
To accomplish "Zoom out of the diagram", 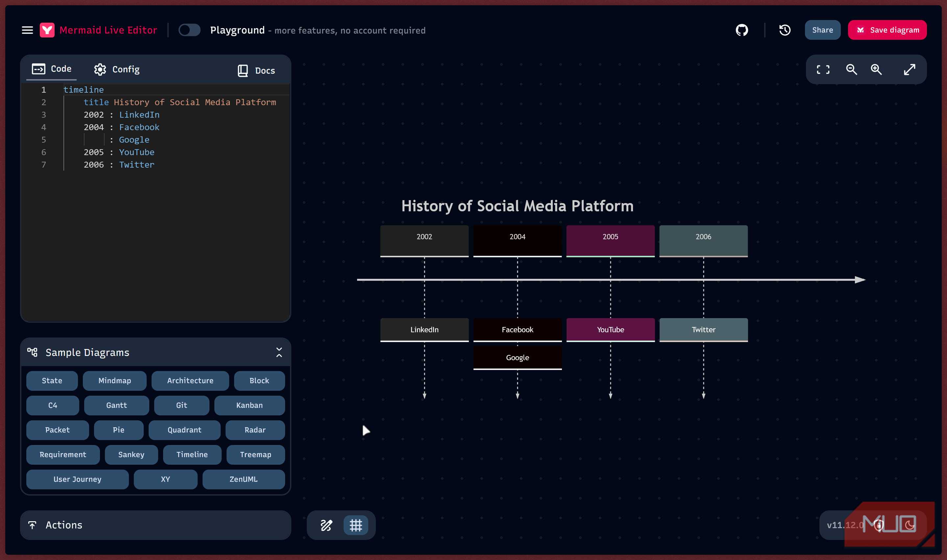I will tap(852, 69).
